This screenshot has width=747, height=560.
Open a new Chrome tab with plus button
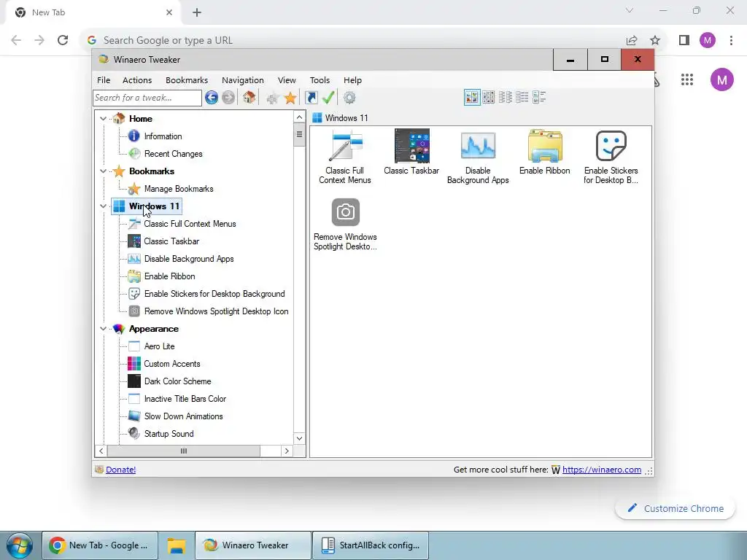pyautogui.click(x=197, y=12)
